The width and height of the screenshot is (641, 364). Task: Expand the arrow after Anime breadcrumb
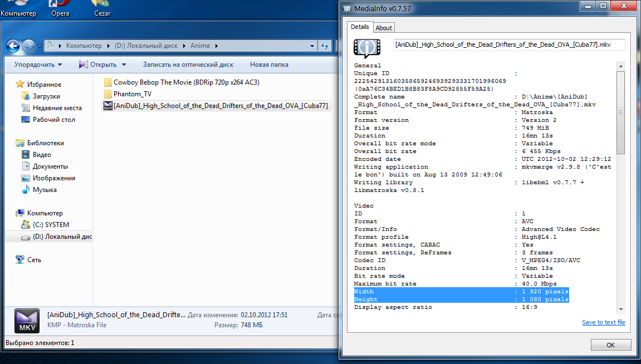click(216, 46)
